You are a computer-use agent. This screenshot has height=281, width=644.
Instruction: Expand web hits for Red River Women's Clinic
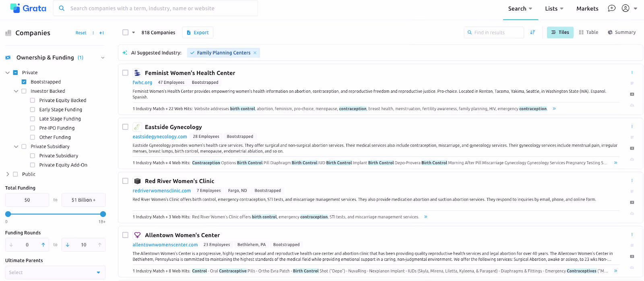point(426,217)
